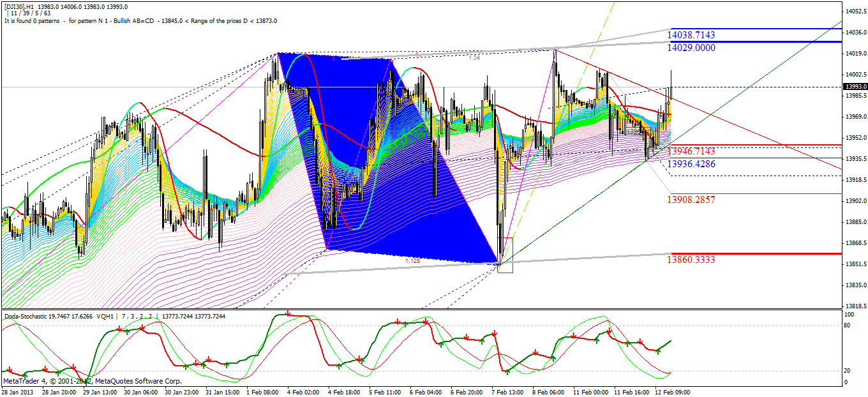868x397 pixels.
Task: Click the 80 level on stochastic scale
Action: tap(848, 325)
